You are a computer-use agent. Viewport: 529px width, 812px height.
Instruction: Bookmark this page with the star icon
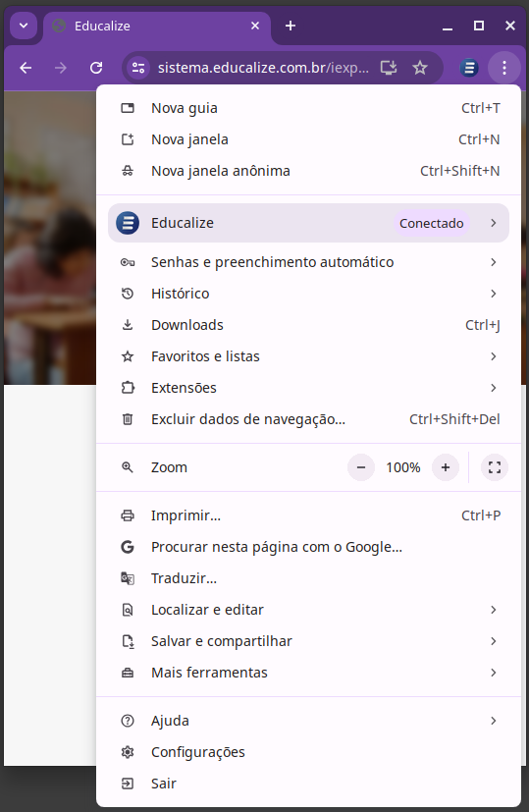[420, 68]
